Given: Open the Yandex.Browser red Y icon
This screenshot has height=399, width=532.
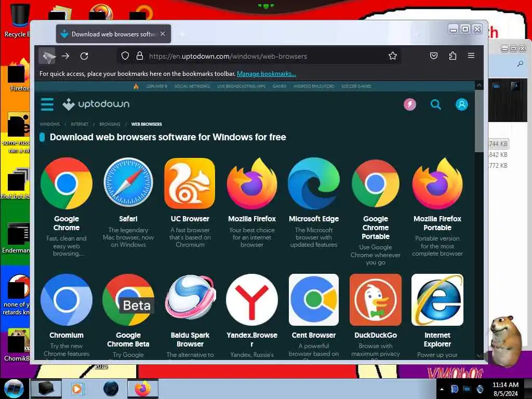Looking at the screenshot, I should [x=252, y=300].
